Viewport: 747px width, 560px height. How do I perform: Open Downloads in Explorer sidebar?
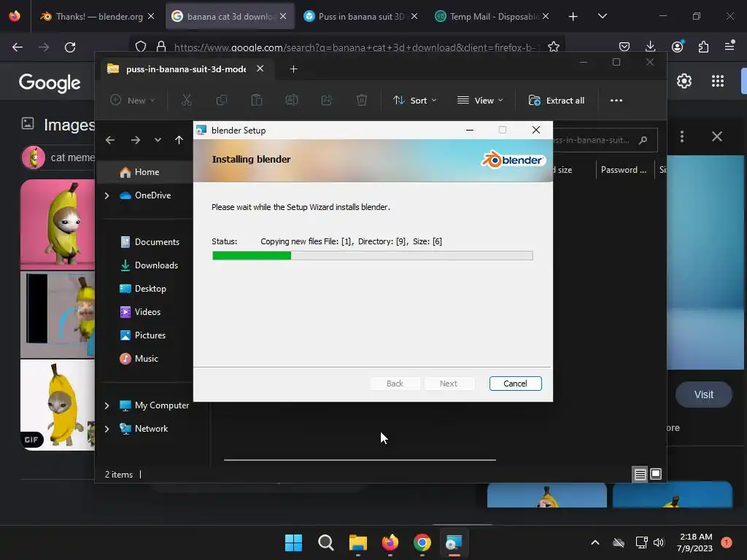(x=149, y=265)
